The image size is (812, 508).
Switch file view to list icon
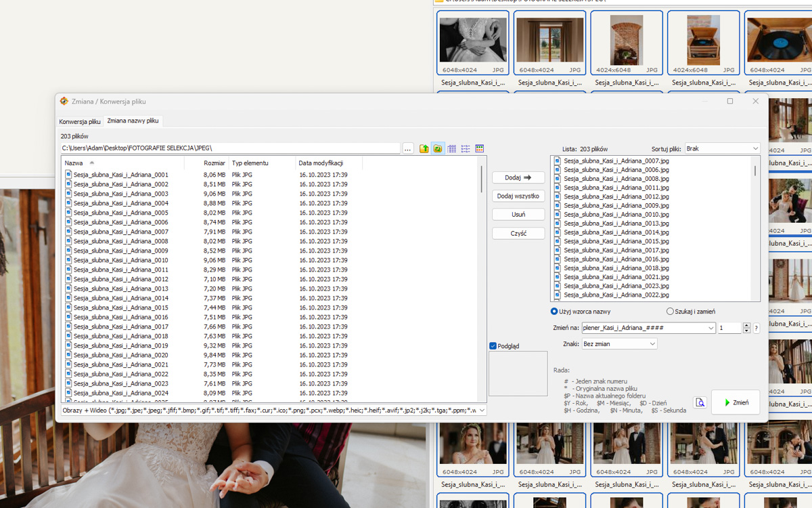[x=466, y=149]
